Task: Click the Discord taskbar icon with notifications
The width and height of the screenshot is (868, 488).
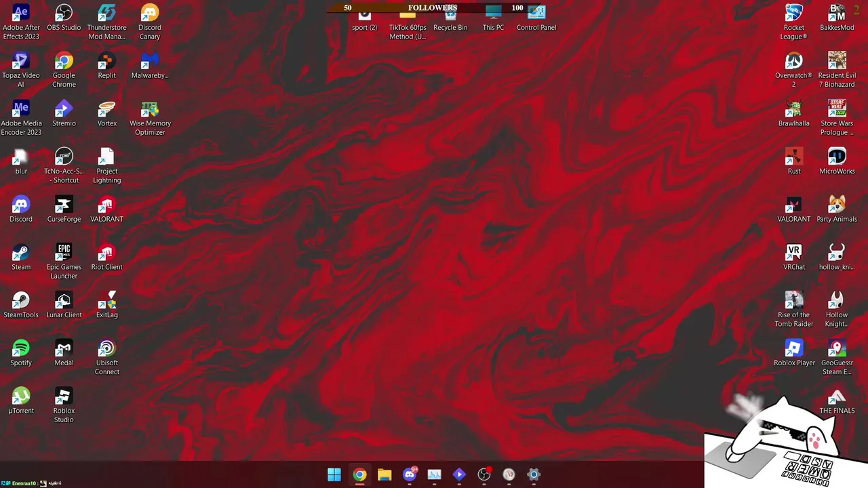Action: (x=410, y=474)
